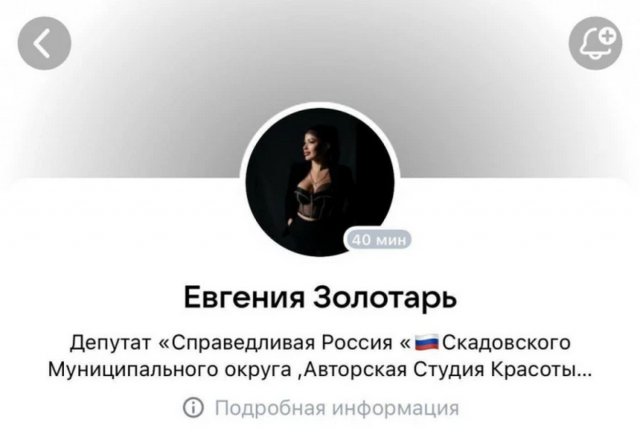Click "Скадовского" in the bio line
Screen dimensions: 640x440
click(507, 343)
